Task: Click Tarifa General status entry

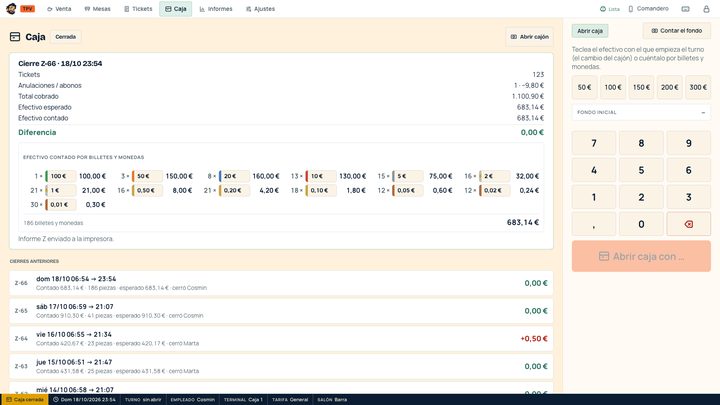Action: tap(290, 399)
